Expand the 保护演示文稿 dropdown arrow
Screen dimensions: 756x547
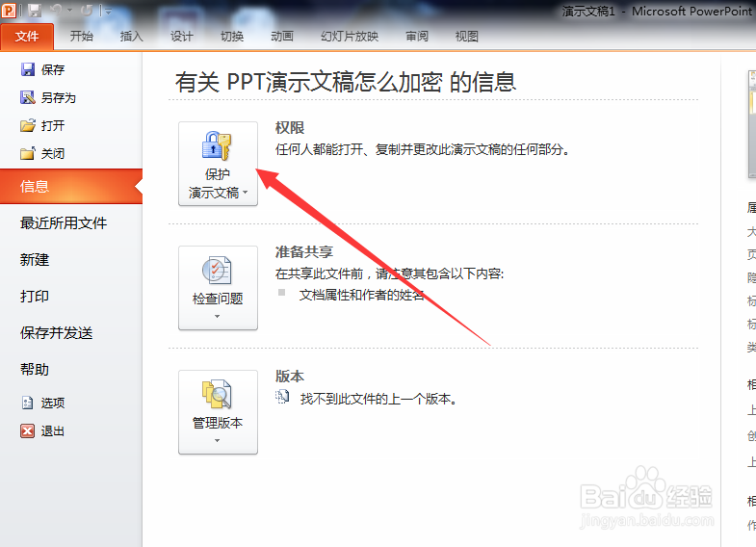click(246, 193)
